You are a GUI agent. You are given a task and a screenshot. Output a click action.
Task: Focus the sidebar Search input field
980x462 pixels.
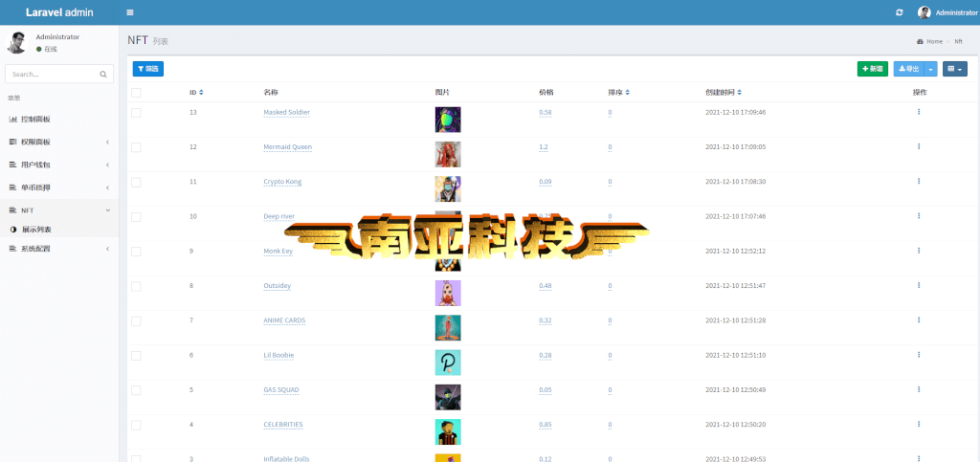pyautogui.click(x=53, y=74)
